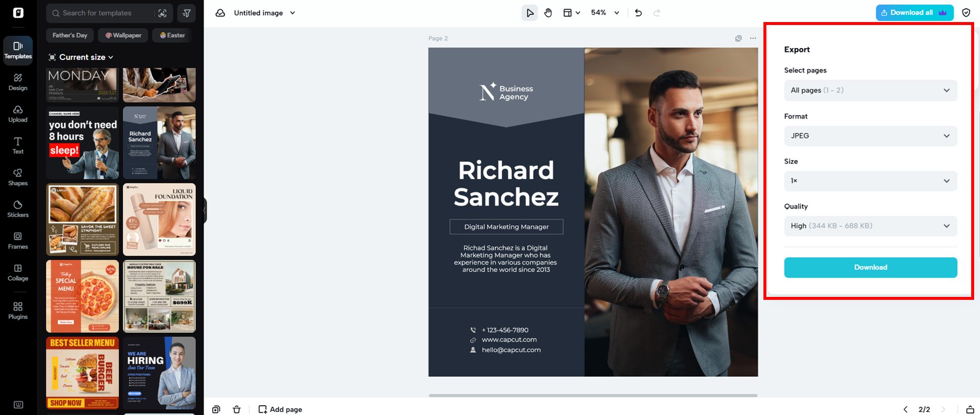Open the template filter icon
Screen dimensions: 980x415
pos(187,13)
